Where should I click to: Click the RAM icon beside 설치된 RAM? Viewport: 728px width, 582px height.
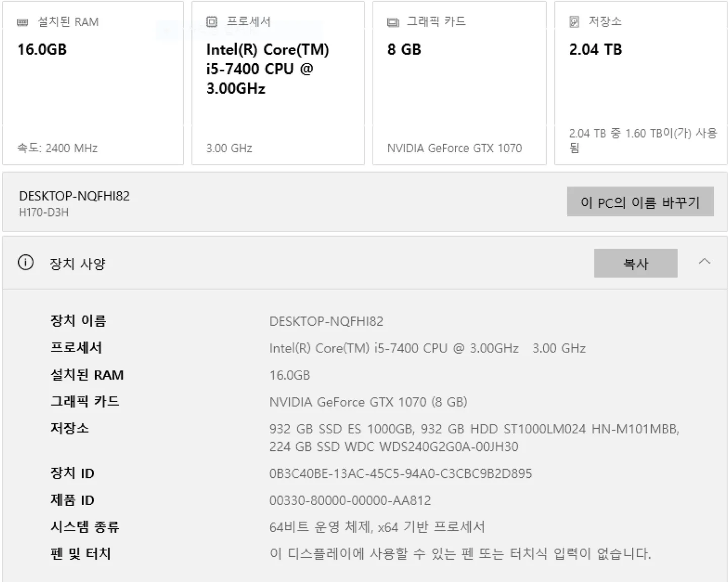(23, 22)
